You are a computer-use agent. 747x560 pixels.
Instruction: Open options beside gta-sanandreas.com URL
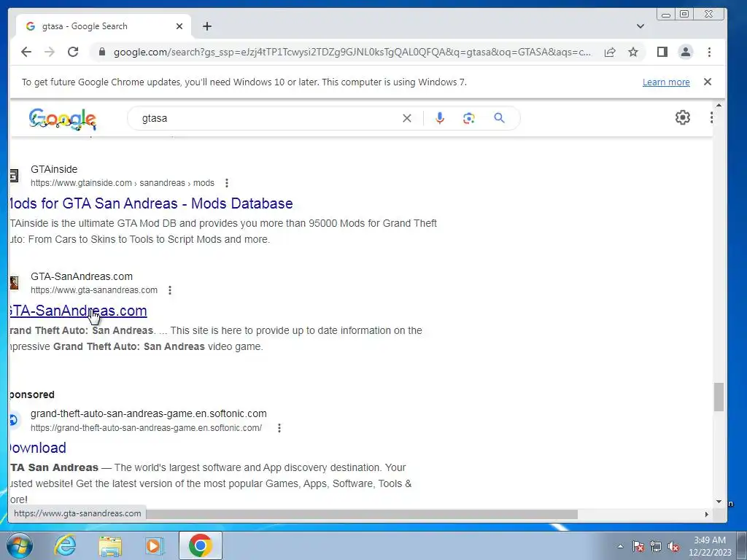[x=169, y=290]
